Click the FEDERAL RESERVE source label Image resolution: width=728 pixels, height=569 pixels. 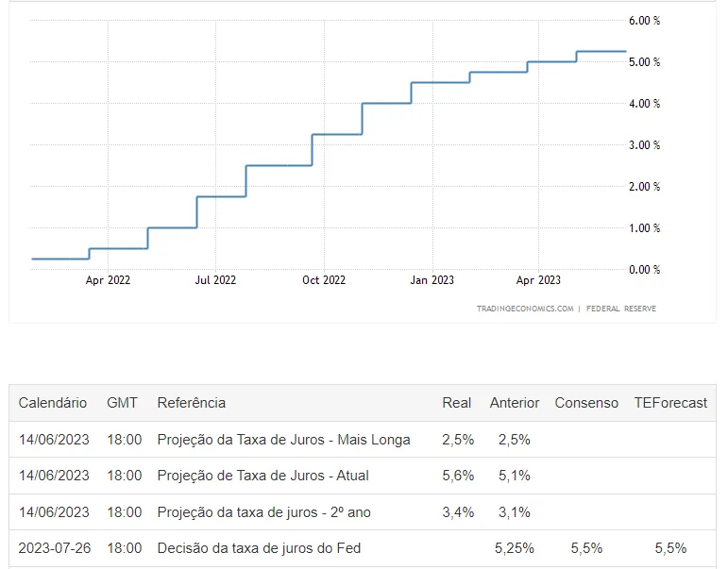[621, 309]
